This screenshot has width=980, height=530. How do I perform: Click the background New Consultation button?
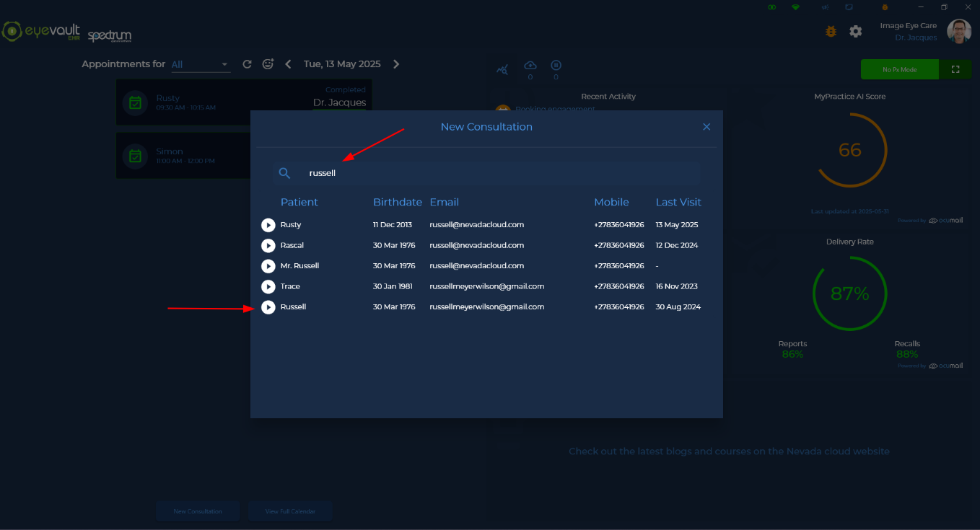[198, 511]
